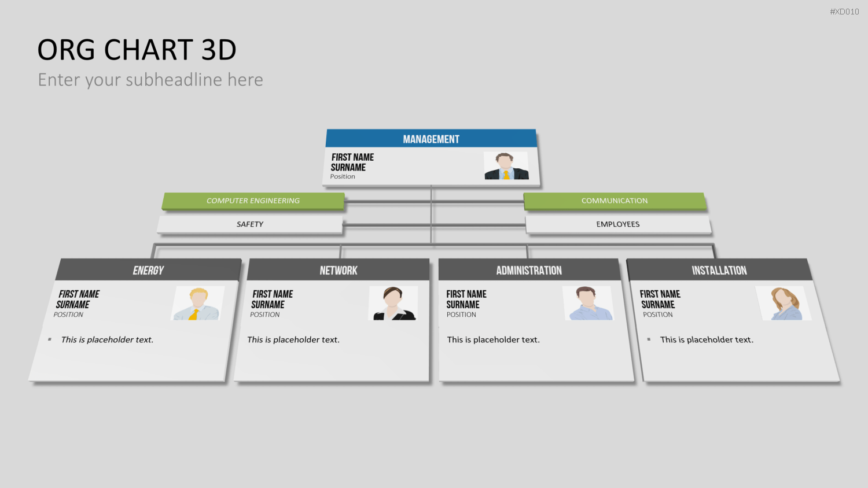Click POSITION label in Administration card
This screenshot has height=488, width=868.
(x=461, y=315)
